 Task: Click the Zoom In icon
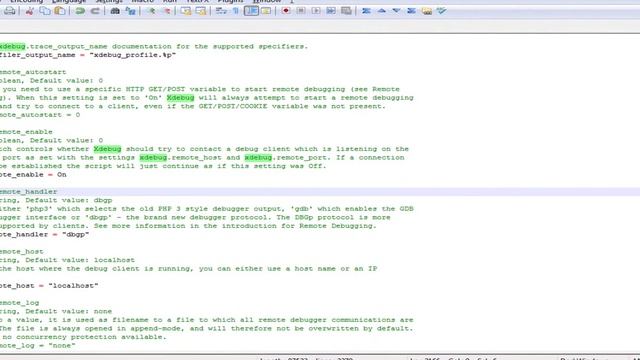(151, 11)
